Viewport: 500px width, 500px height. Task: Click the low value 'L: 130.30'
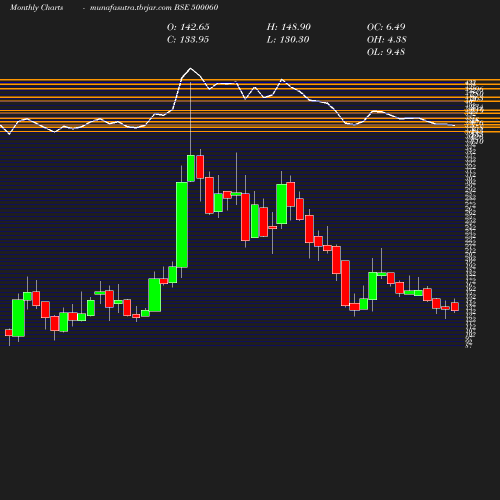point(288,40)
